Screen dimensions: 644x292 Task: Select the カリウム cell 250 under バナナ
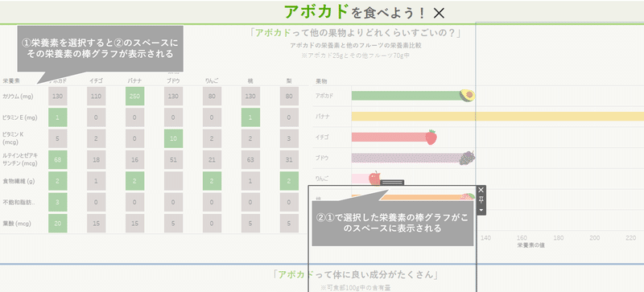tap(134, 96)
